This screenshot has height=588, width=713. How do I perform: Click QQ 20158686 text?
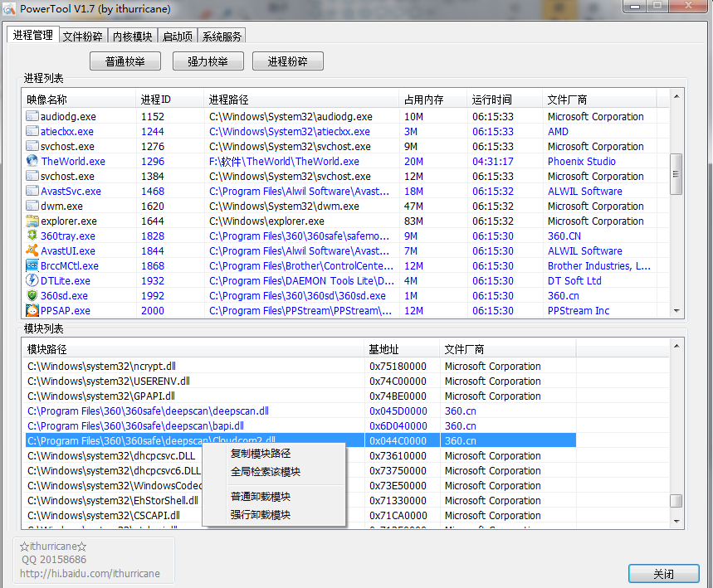tap(54, 559)
